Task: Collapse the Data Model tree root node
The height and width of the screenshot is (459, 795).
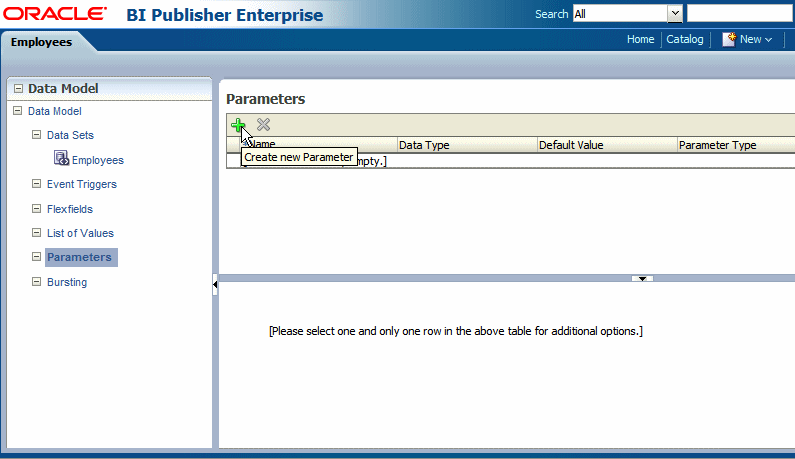Action: (17, 111)
